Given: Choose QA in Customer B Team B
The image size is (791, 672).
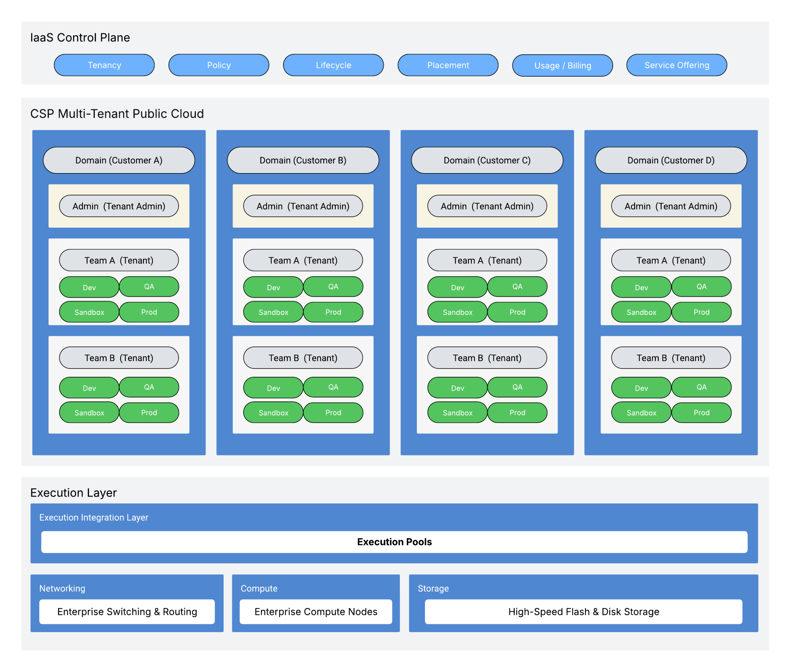Looking at the screenshot, I should tap(333, 387).
